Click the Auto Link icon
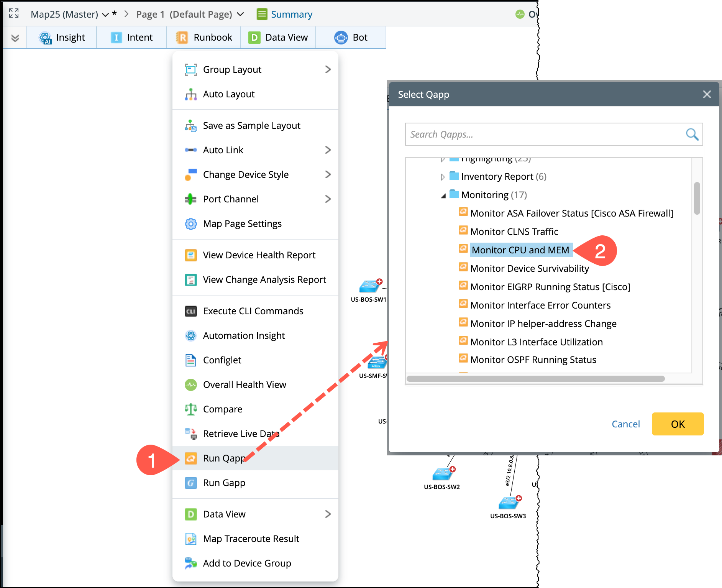Viewport: 722px width, 588px height. click(x=190, y=150)
